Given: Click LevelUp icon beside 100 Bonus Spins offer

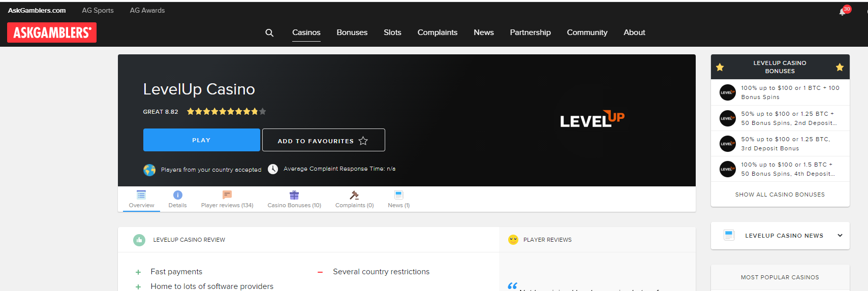Looking at the screenshot, I should [728, 92].
